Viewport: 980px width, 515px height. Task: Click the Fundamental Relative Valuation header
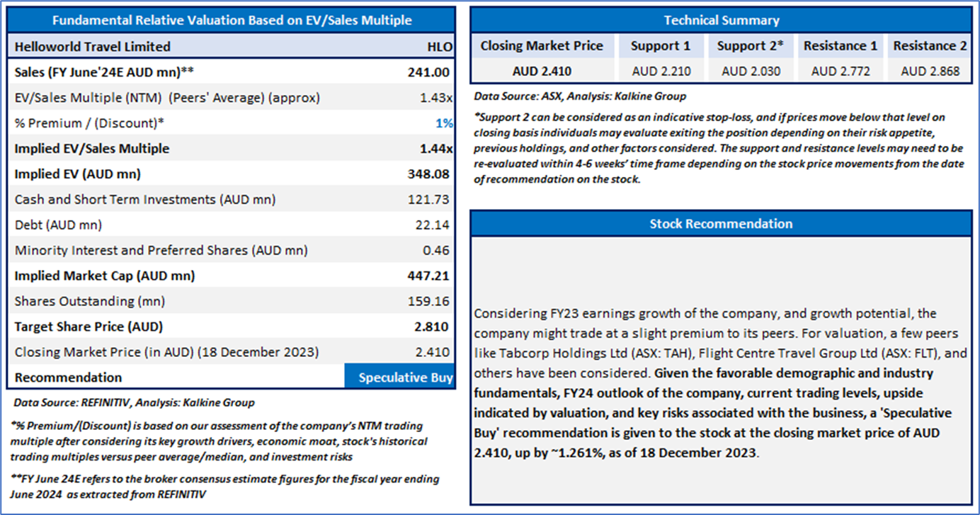pos(231,20)
